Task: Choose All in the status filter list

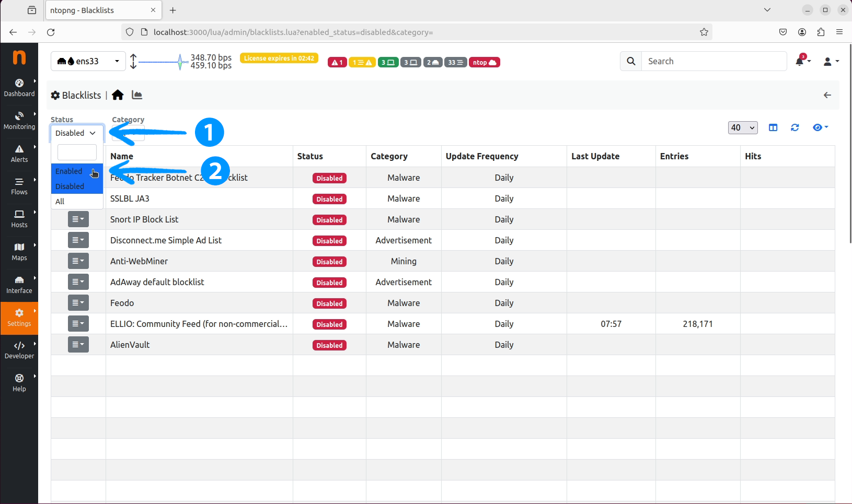Action: pos(60,202)
